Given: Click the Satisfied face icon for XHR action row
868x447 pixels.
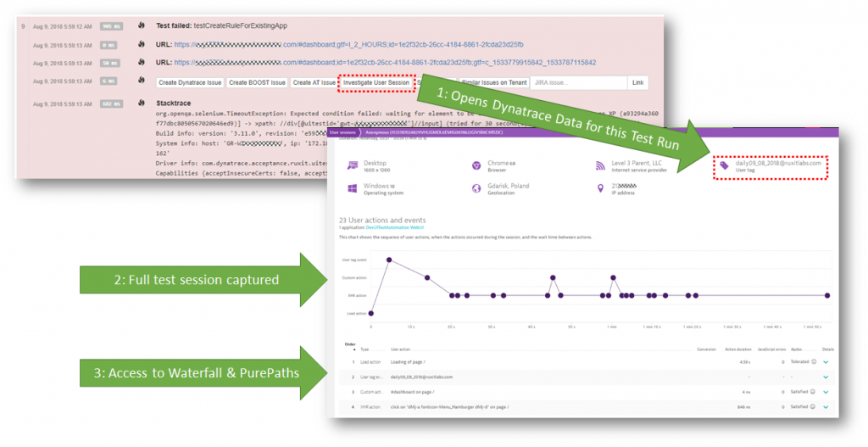Looking at the screenshot, I should (813, 406).
